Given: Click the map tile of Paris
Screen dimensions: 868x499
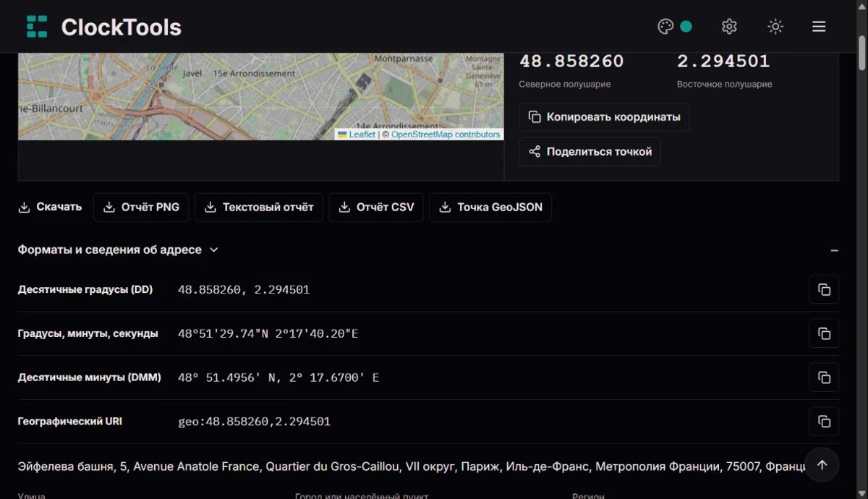Looking at the screenshot, I should coord(260,96).
